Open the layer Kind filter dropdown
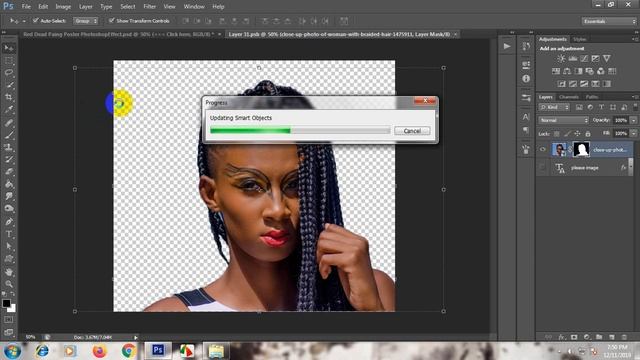 pyautogui.click(x=554, y=107)
